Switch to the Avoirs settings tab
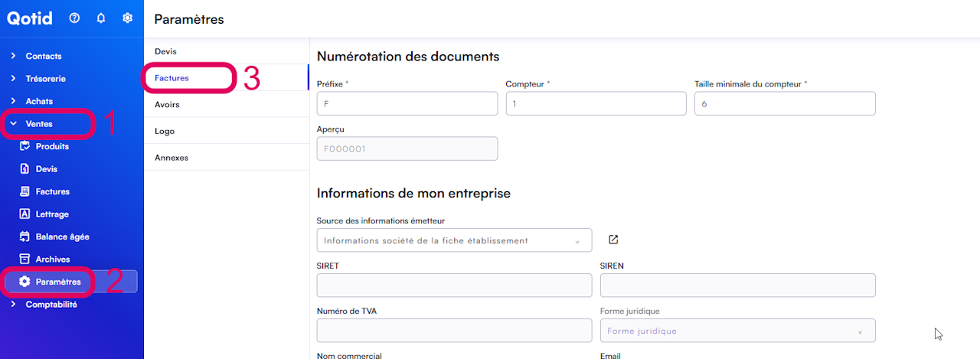The height and width of the screenshot is (359, 980). [x=167, y=104]
